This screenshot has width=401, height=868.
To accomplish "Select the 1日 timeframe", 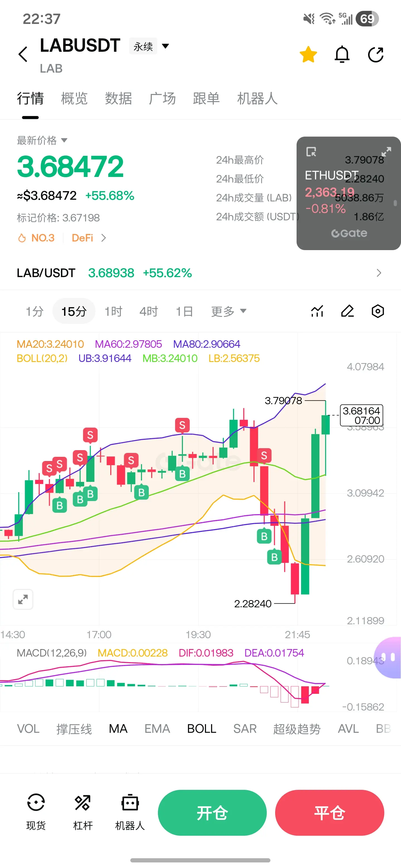I will (184, 311).
